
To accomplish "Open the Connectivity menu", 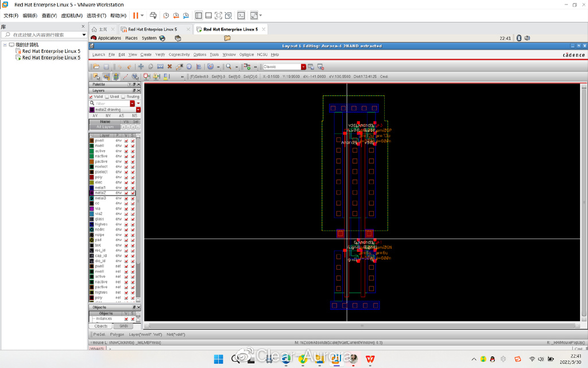I will (x=179, y=55).
